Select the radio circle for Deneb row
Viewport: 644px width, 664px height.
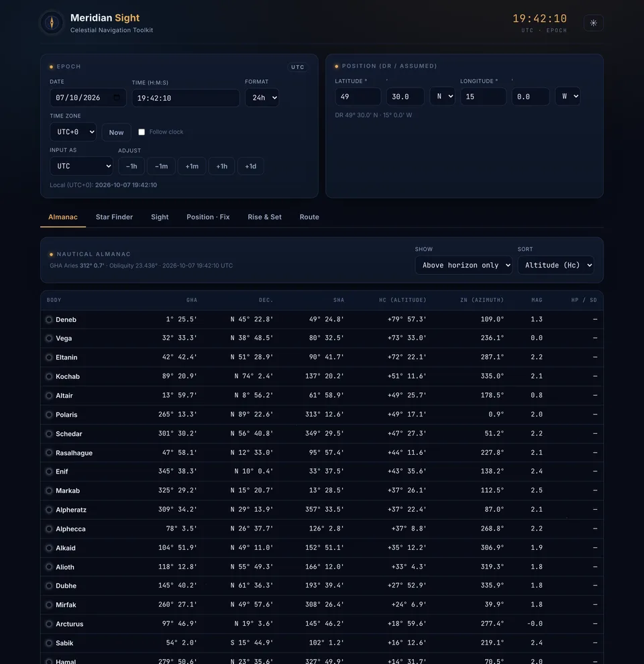click(x=49, y=320)
